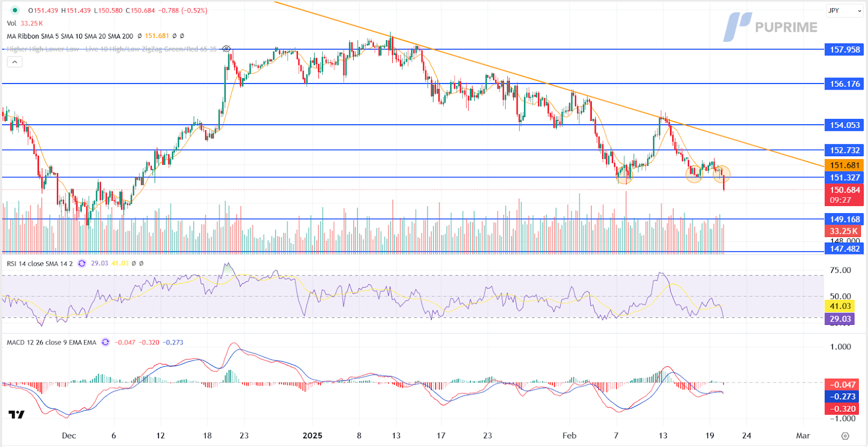Click the 24 date label on the time axis

[x=746, y=436]
